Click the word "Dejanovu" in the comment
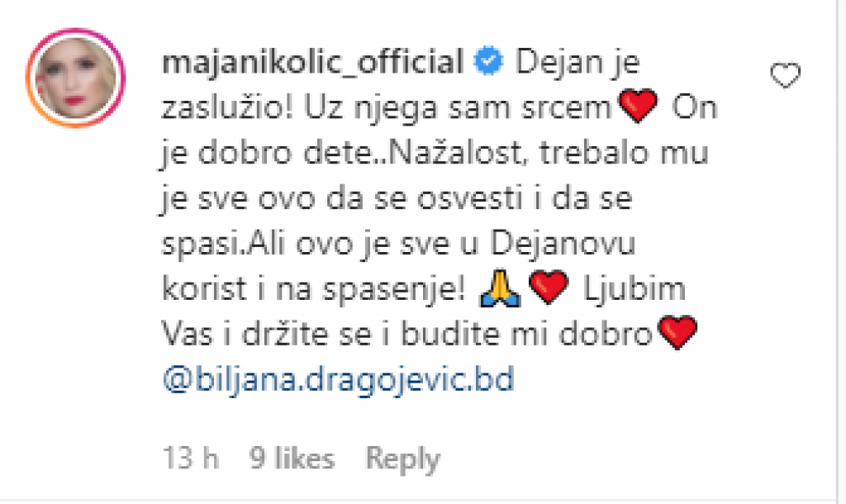Image resolution: width=846 pixels, height=504 pixels. pos(563,245)
